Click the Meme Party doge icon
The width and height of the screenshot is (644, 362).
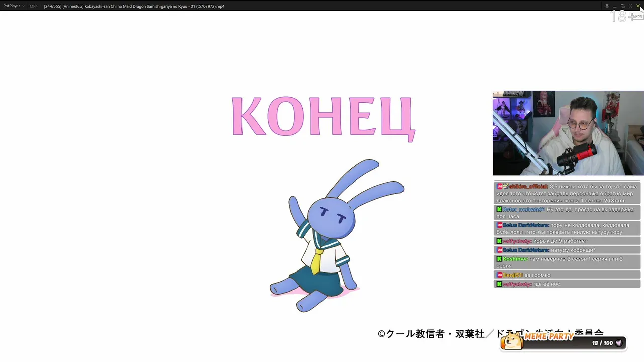click(512, 341)
